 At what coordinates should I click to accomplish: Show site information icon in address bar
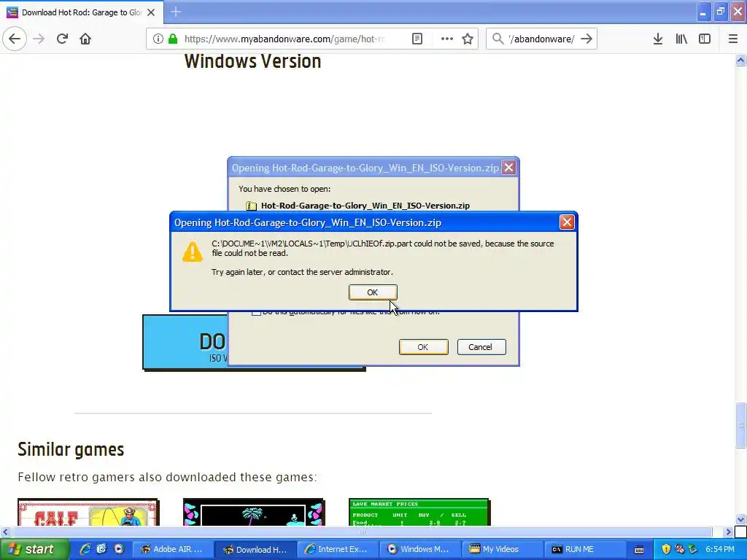[x=158, y=39]
